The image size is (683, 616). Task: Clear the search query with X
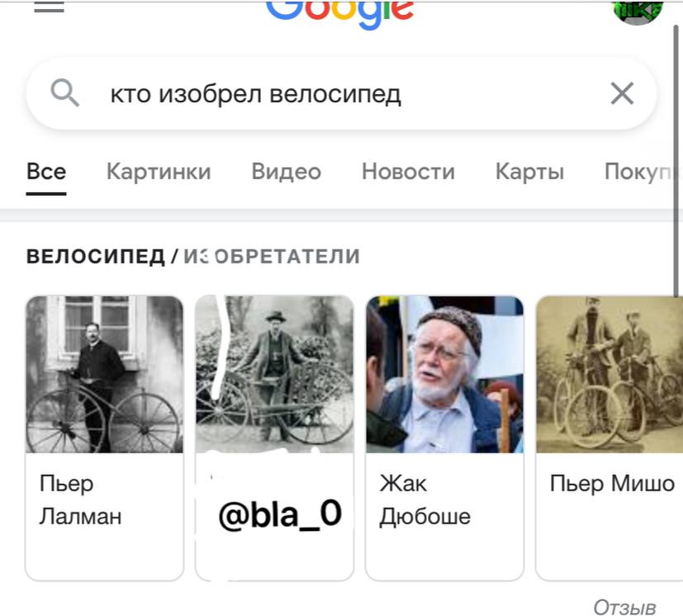click(x=622, y=93)
